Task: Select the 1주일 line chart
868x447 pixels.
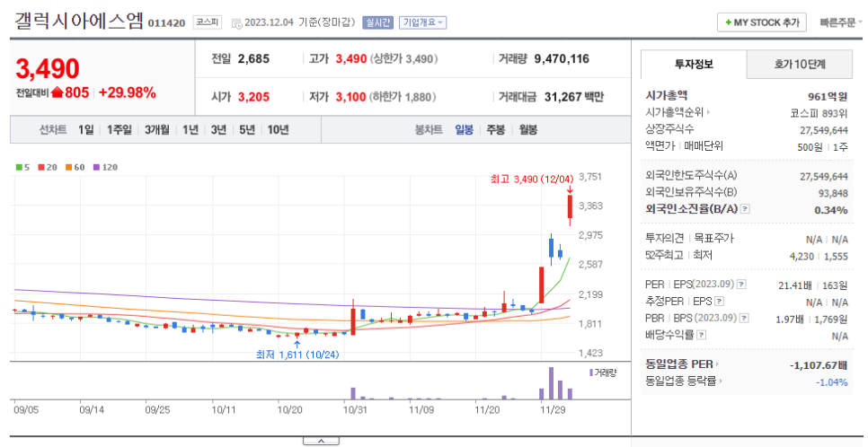Action: click(x=119, y=130)
